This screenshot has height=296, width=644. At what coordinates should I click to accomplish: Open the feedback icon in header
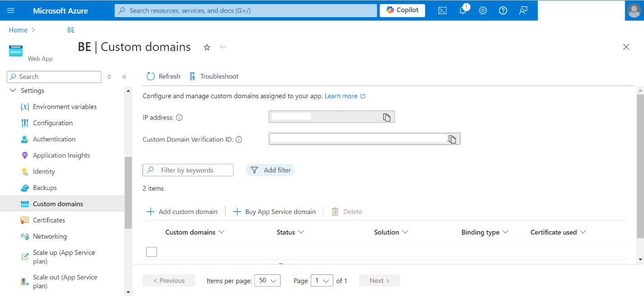click(523, 10)
